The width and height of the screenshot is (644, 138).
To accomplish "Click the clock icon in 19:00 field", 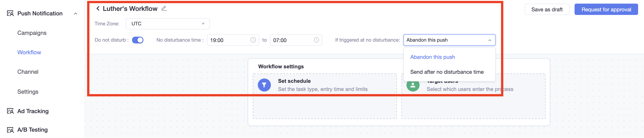I will (x=253, y=40).
